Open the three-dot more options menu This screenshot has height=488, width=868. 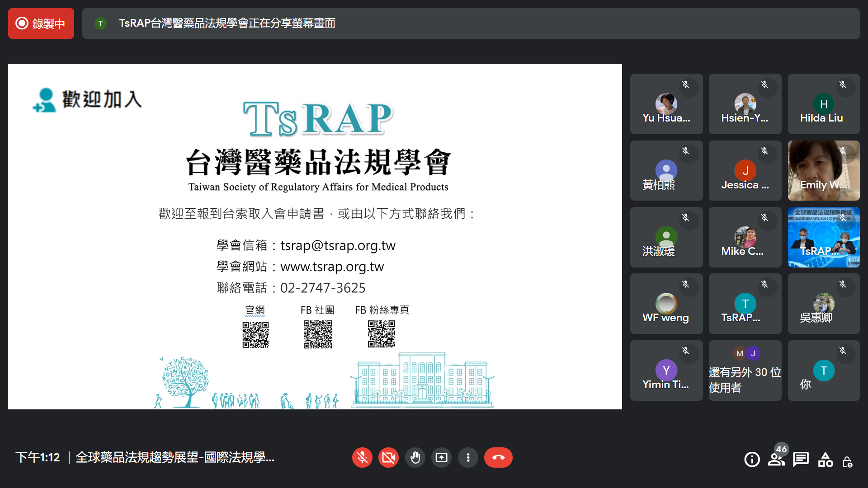pos(468,458)
